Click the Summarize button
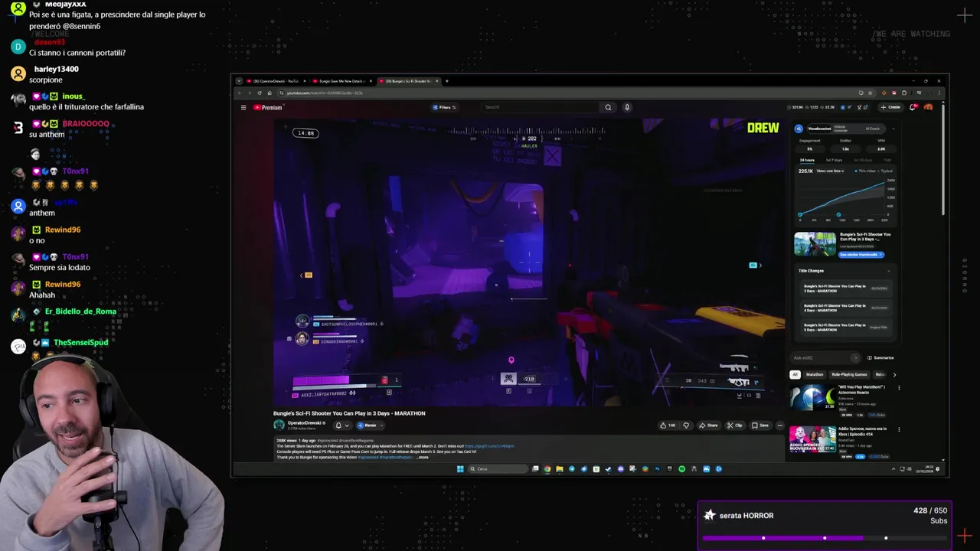The width and height of the screenshot is (980, 551). coord(880,358)
